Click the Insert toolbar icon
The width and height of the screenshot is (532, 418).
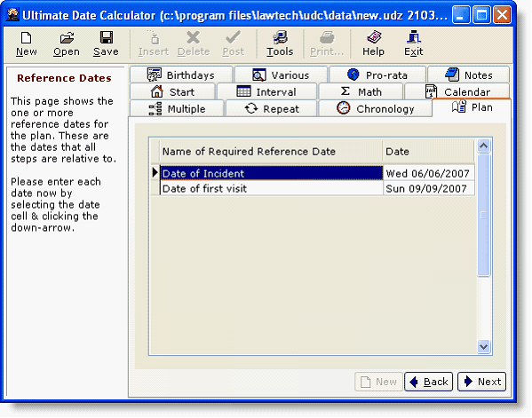[154, 43]
